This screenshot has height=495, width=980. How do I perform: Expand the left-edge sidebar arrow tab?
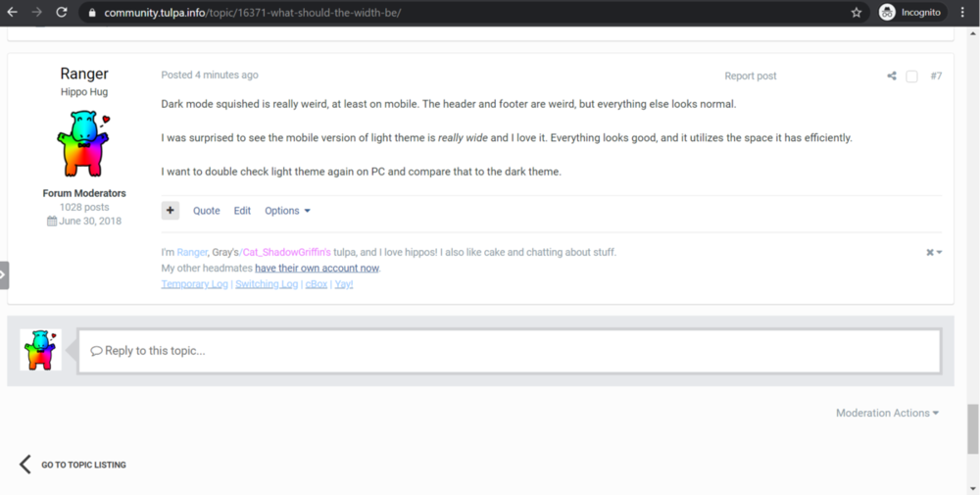[4, 275]
